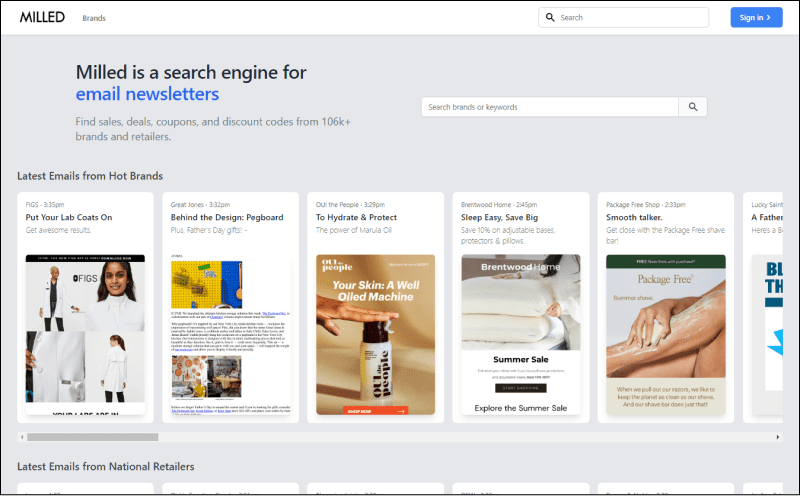800x496 pixels.
Task: Click the magnifier icon in the header search
Action: 550,17
